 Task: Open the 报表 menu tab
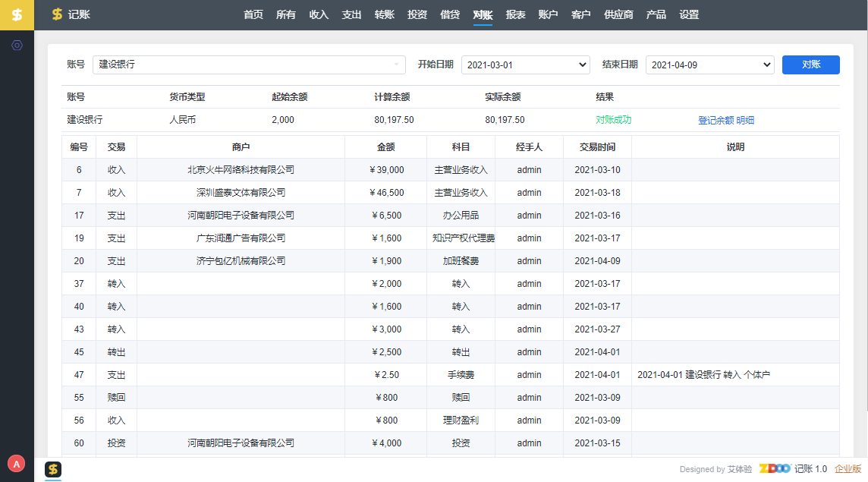[516, 14]
